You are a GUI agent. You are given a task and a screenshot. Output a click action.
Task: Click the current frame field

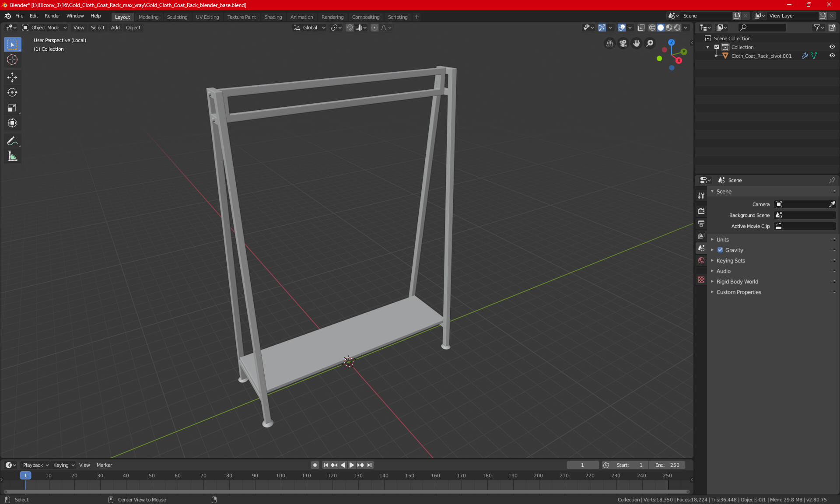(x=583, y=465)
